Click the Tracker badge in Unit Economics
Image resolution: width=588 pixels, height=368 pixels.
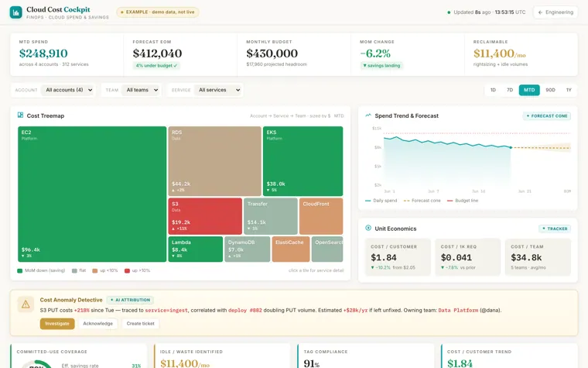(x=555, y=229)
